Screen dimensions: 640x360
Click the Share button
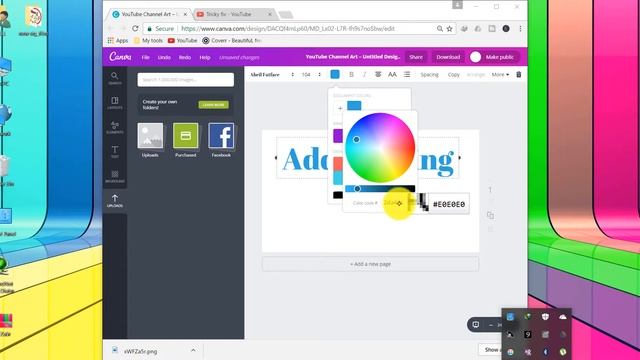pyautogui.click(x=416, y=57)
